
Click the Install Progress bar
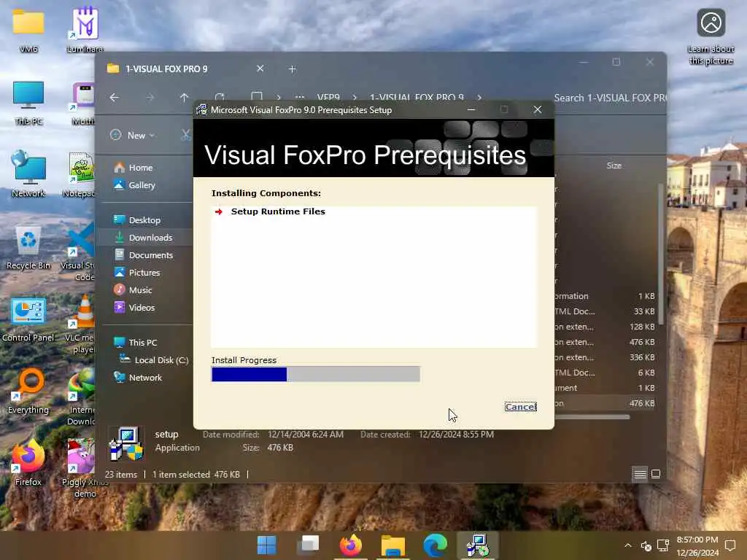315,374
